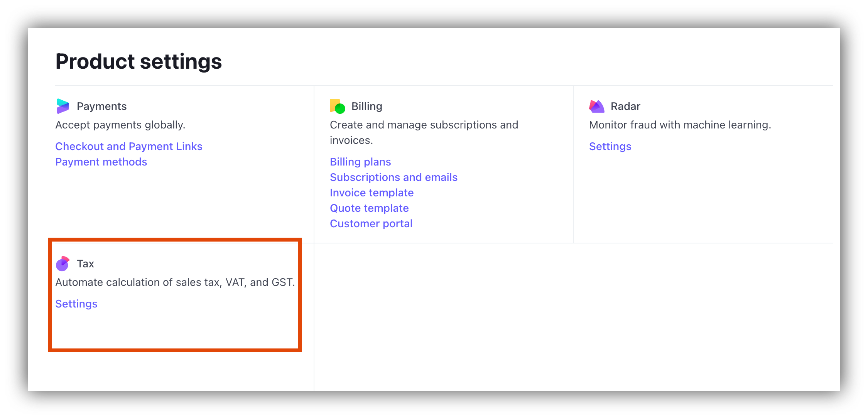Click the Billing description text
Image resolution: width=868 pixels, height=419 pixels.
[424, 132]
